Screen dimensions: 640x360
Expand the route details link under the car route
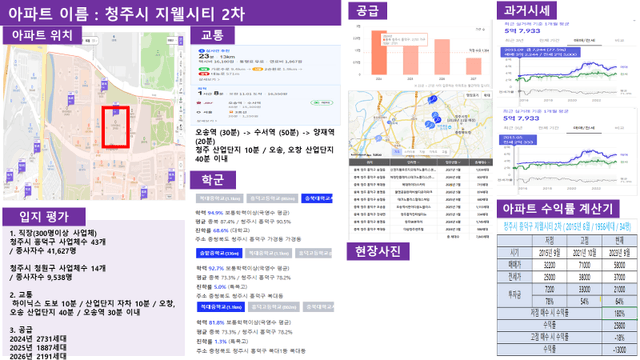(208, 80)
